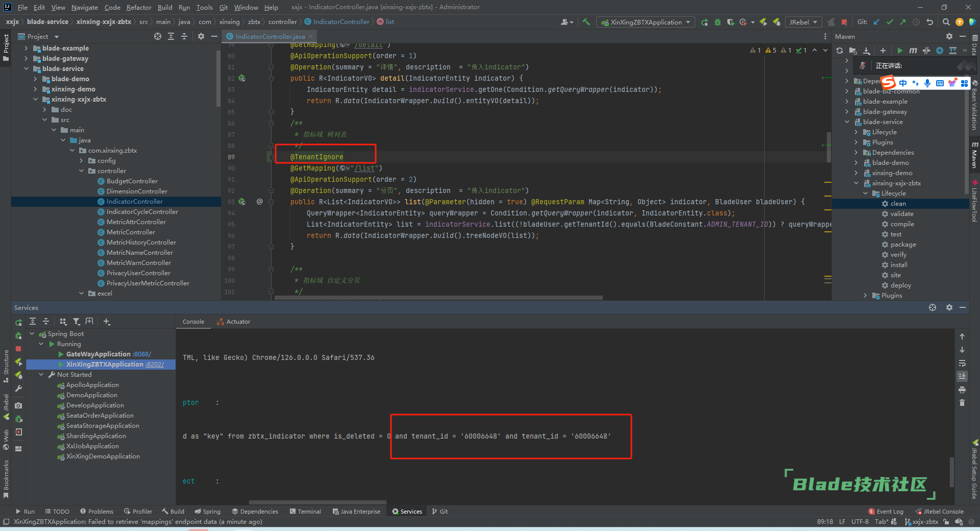
Task: Switch to the Actuator tab
Action: pos(234,322)
